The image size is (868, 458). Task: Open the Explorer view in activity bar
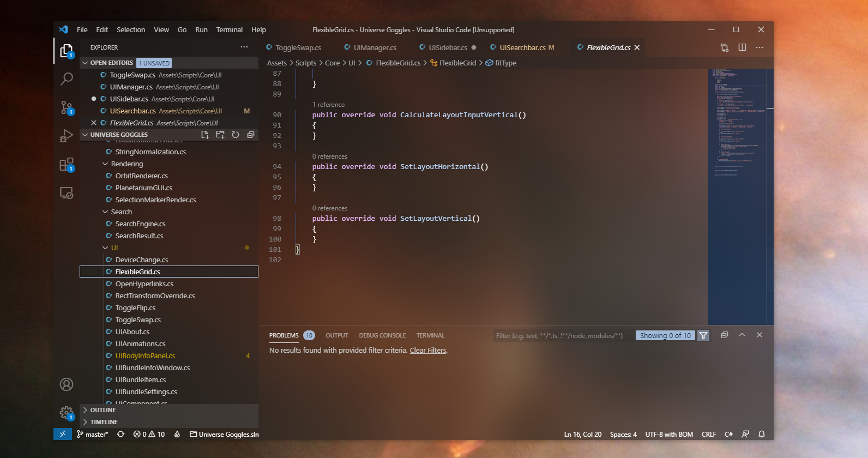[x=67, y=51]
